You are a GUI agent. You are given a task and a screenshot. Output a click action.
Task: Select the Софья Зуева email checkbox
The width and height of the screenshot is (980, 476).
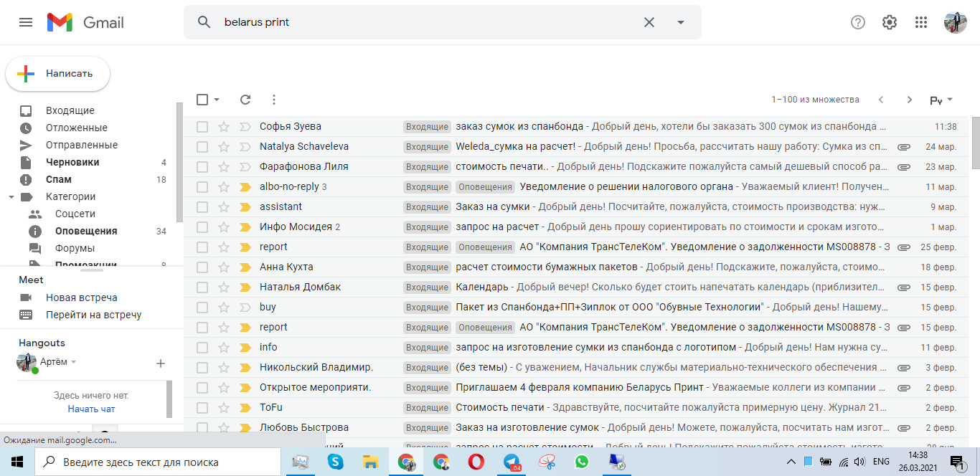[x=202, y=127]
